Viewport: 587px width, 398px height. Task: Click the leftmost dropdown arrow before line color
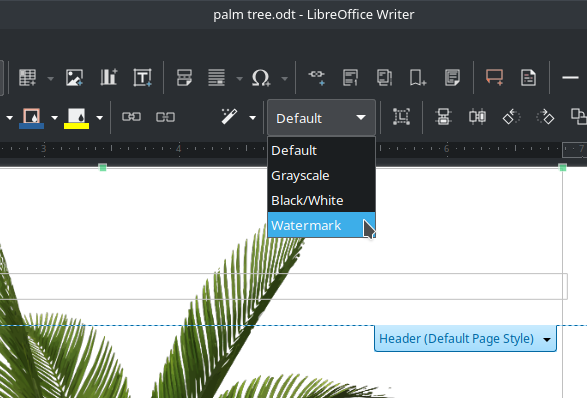click(x=10, y=118)
